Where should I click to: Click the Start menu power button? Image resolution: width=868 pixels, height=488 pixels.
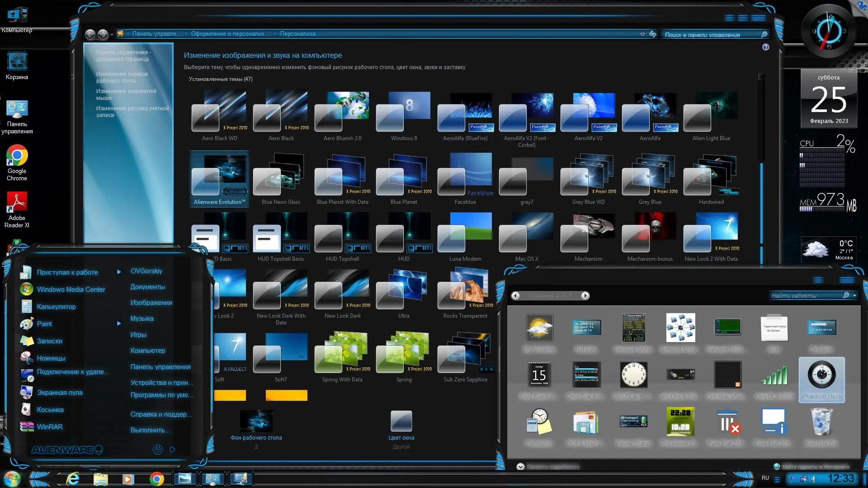pyautogui.click(x=157, y=449)
